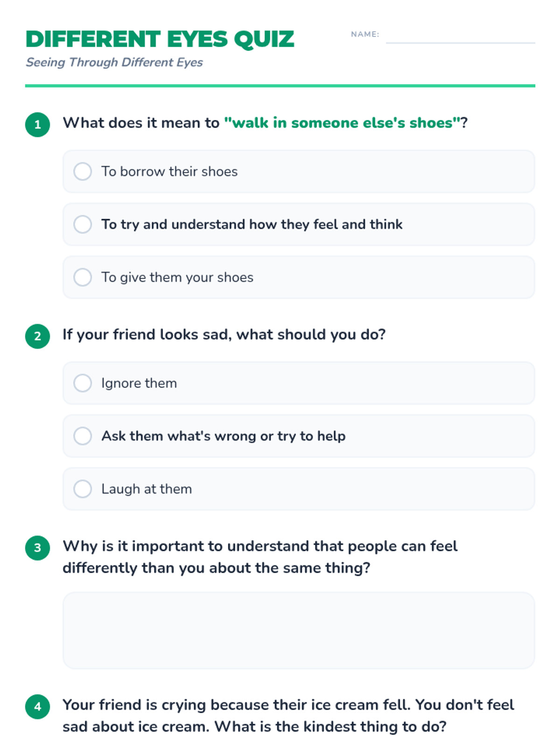Click the "If your friend looks sad" question text
560x747 pixels.
[224, 335]
